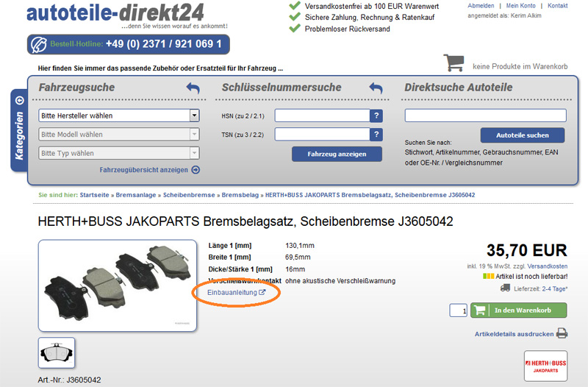Open the Versandkosten link
588x387 pixels.
coord(548,266)
